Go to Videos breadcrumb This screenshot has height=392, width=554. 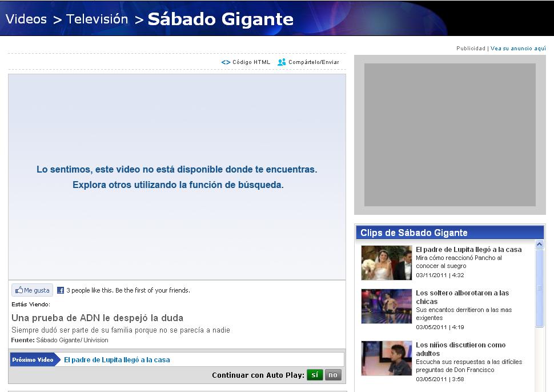coord(26,19)
